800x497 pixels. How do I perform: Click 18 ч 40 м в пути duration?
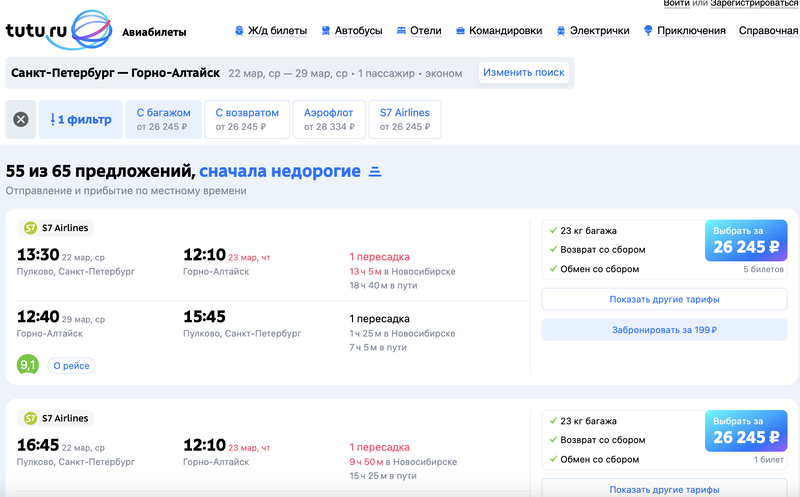coord(383,285)
